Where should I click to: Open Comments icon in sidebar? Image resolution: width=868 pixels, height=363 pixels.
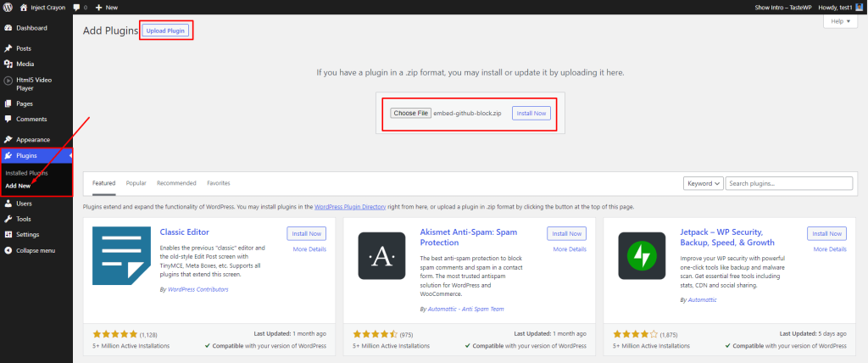click(8, 119)
